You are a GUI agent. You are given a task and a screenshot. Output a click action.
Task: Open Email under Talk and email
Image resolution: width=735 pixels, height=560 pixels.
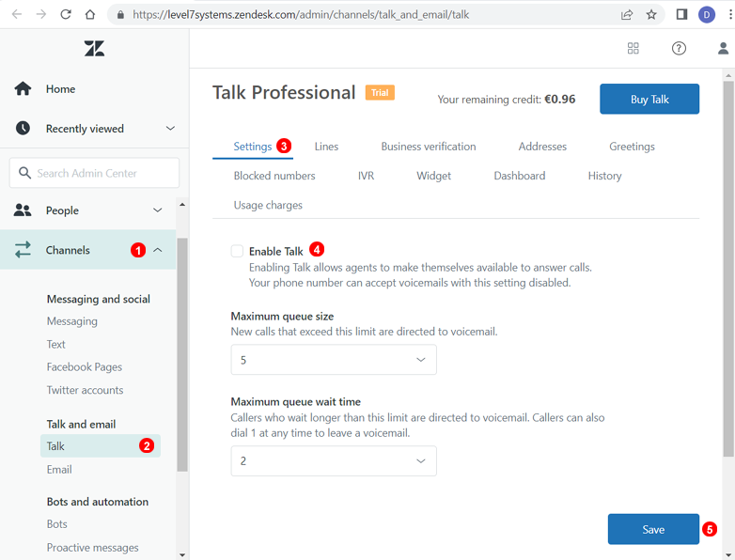[x=59, y=469]
